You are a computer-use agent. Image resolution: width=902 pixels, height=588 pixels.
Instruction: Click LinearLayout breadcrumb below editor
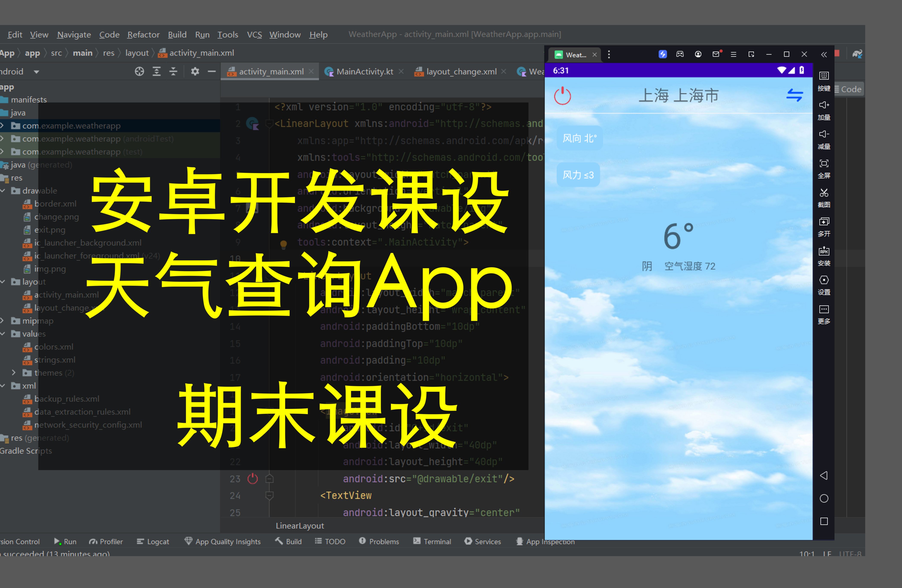300,526
